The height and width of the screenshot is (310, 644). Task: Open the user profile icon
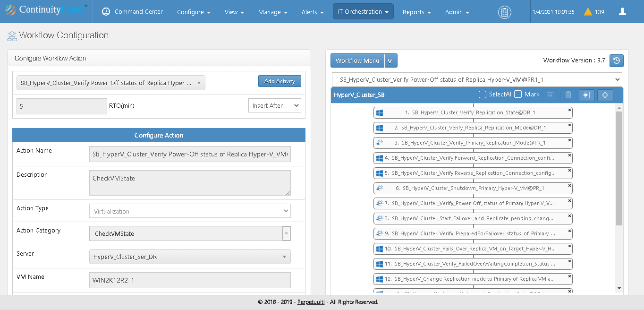(x=622, y=12)
